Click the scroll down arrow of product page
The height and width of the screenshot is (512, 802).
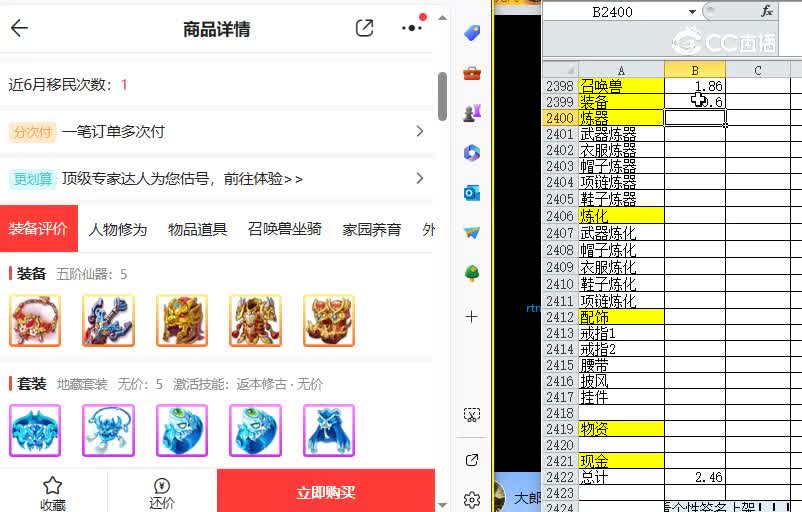click(x=442, y=505)
